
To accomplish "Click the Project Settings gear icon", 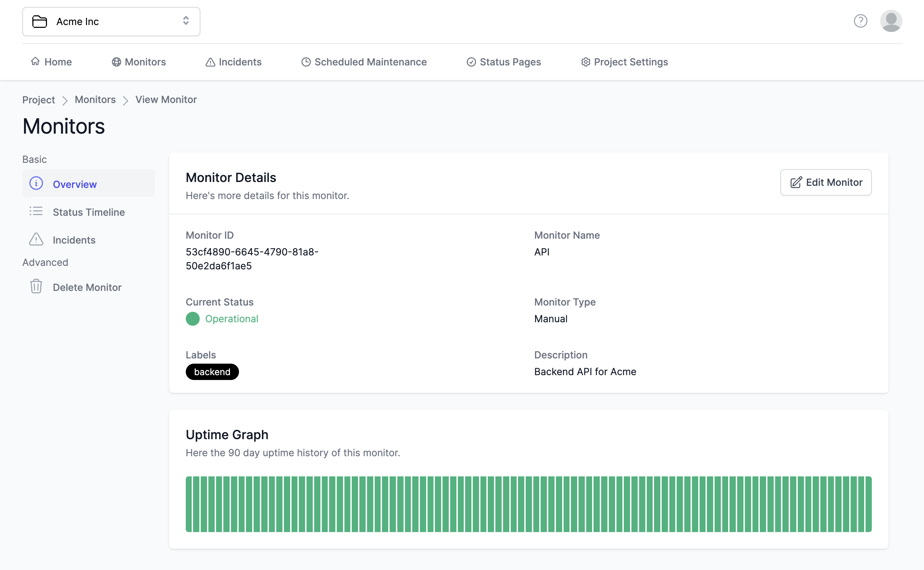I will tap(585, 62).
